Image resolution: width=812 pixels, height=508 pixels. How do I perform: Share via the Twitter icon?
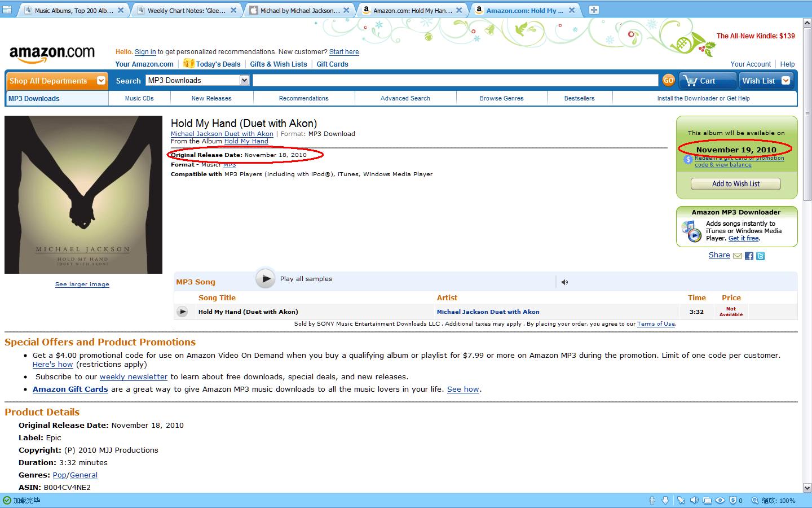pyautogui.click(x=760, y=256)
